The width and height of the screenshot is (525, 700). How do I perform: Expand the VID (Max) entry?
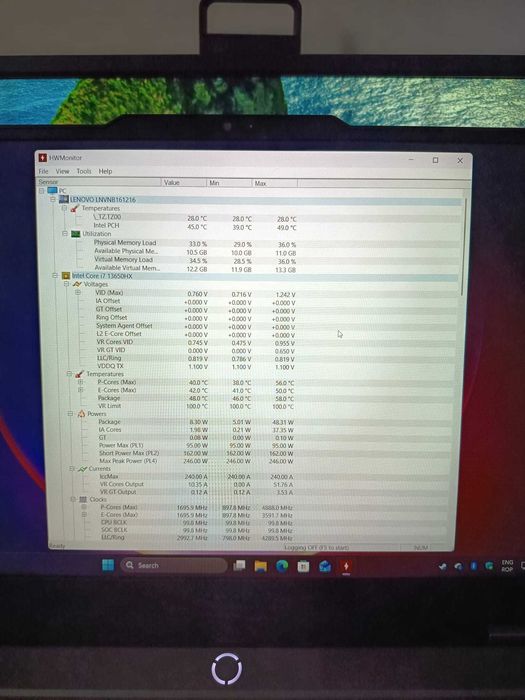coord(78,292)
